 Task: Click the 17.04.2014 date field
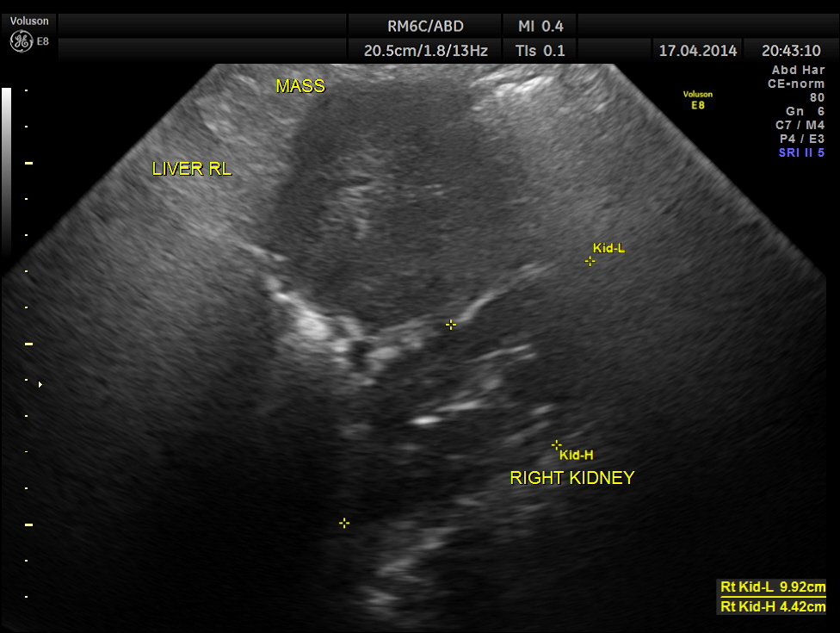tap(697, 51)
